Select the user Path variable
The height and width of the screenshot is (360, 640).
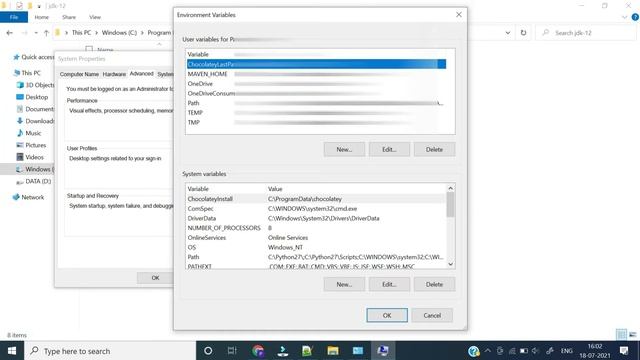(316, 103)
